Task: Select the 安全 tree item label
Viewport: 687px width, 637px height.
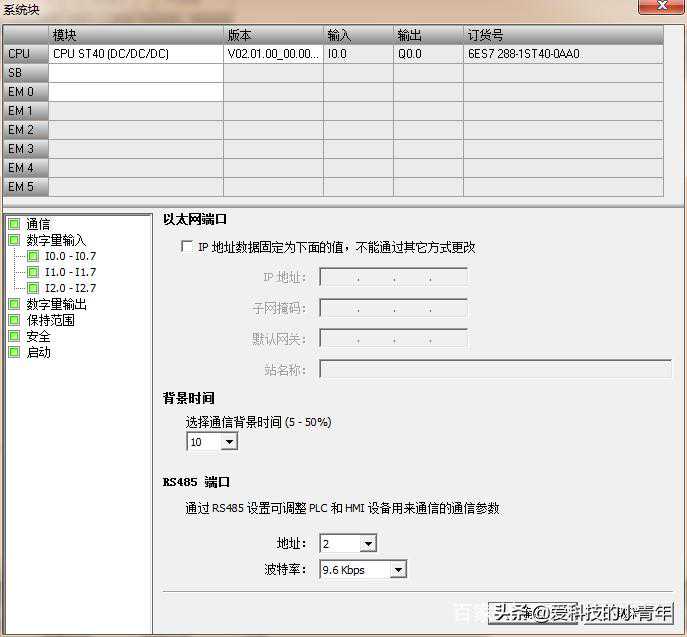Action: pyautogui.click(x=38, y=336)
